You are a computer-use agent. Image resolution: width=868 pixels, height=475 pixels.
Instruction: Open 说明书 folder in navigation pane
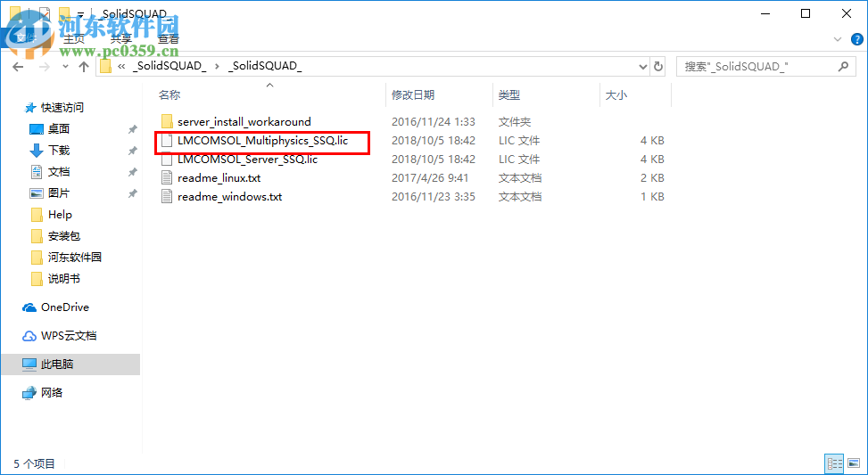pyautogui.click(x=64, y=279)
